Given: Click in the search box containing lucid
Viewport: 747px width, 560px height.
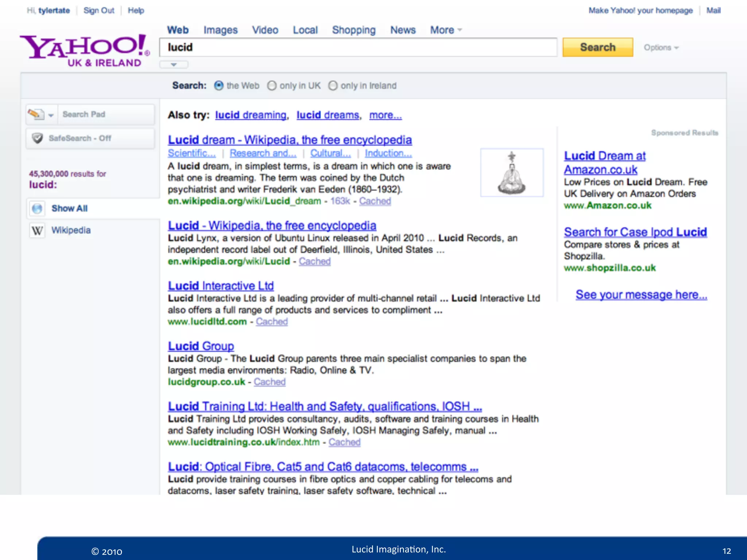Looking at the screenshot, I should 357,47.
